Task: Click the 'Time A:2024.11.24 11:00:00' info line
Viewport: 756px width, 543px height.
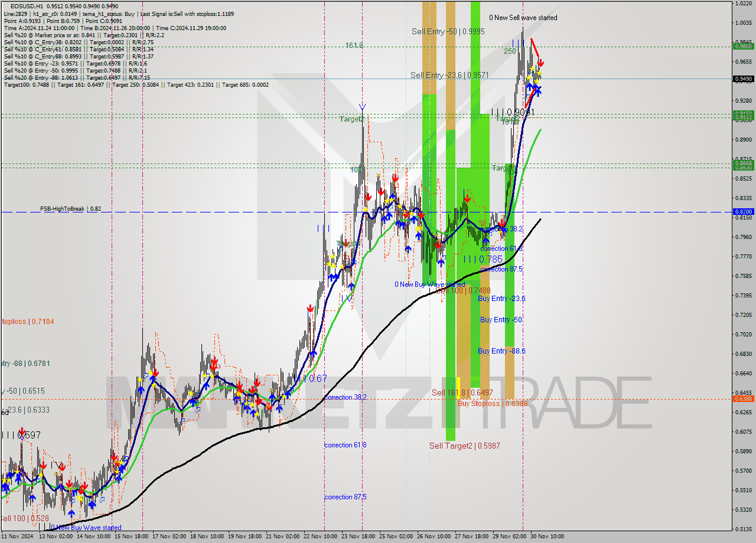Action: coord(115,28)
